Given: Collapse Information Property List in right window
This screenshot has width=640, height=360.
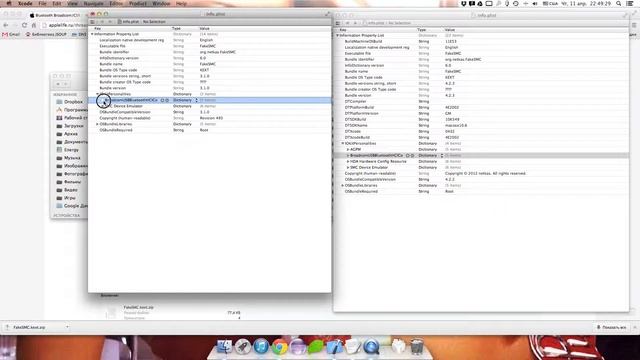Looking at the screenshot, I should pyautogui.click(x=338, y=36).
